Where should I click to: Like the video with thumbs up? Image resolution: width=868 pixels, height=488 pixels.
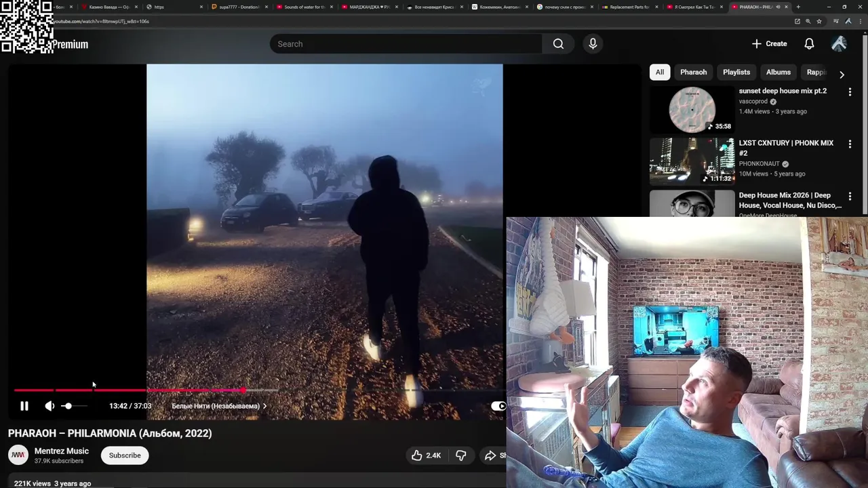[426, 455]
